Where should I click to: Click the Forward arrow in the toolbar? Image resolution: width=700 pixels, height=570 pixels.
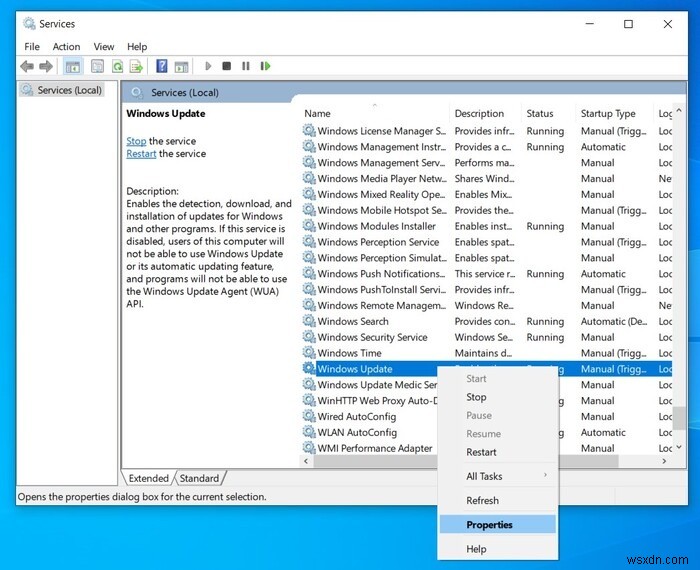[x=45, y=66]
